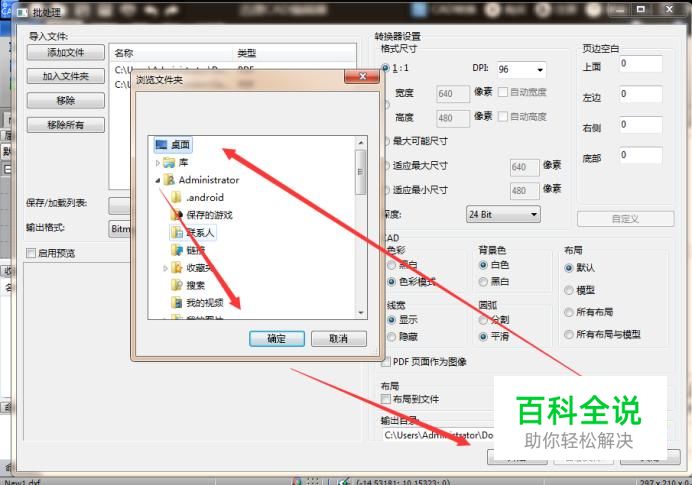The image size is (692, 485).
Task: Select the 1:1 format size option
Action: tap(385, 68)
